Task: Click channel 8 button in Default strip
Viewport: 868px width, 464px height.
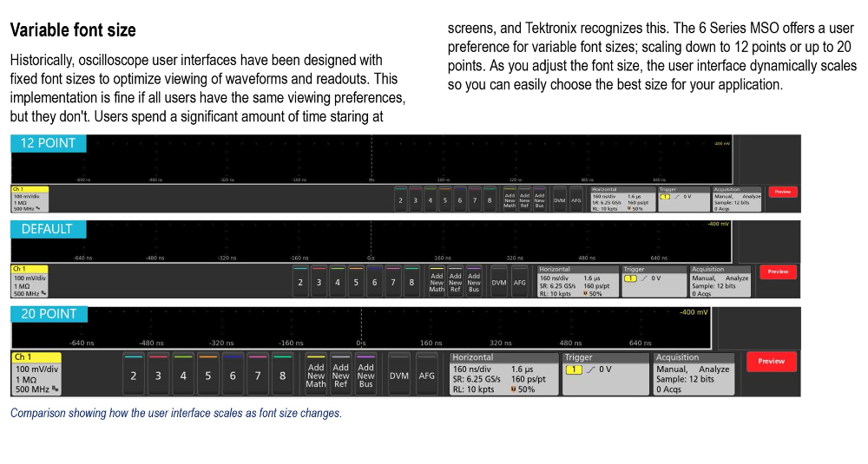Action: coord(411,282)
